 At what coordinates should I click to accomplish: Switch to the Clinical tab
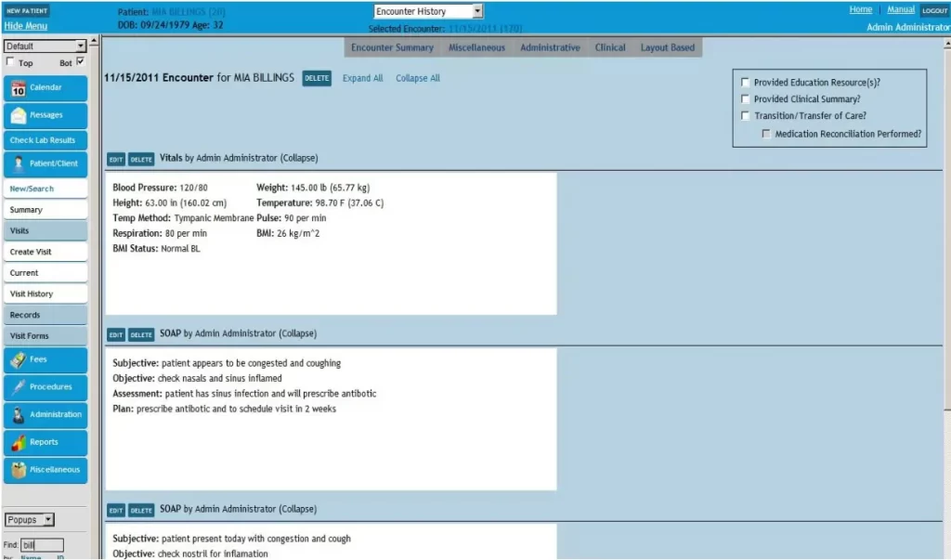coord(609,46)
